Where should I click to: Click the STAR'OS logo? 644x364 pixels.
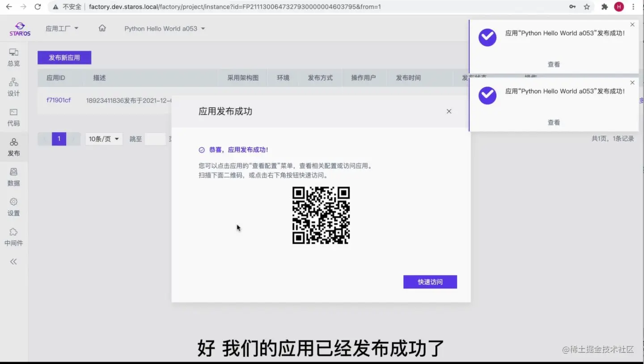[20, 29]
